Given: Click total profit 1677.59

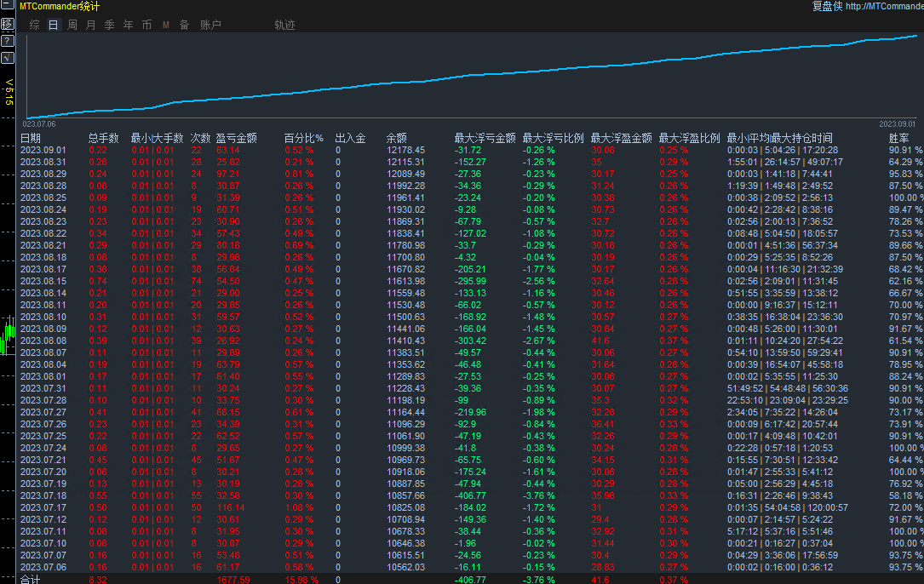Looking at the screenshot, I should (x=233, y=579).
